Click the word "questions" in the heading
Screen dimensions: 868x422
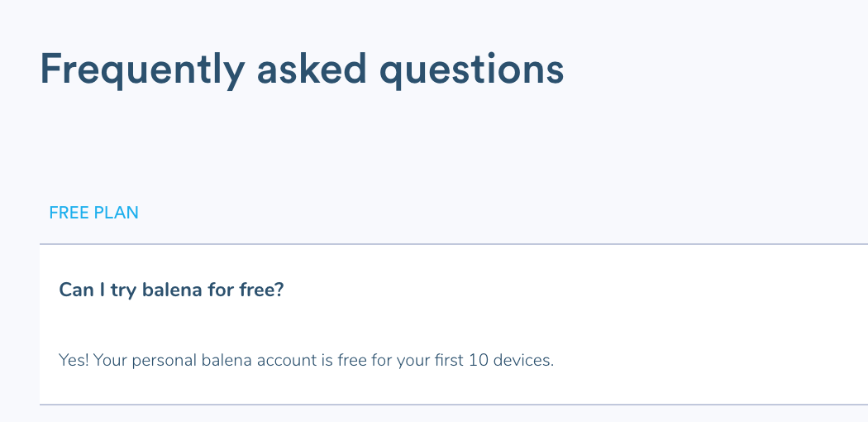coord(471,70)
